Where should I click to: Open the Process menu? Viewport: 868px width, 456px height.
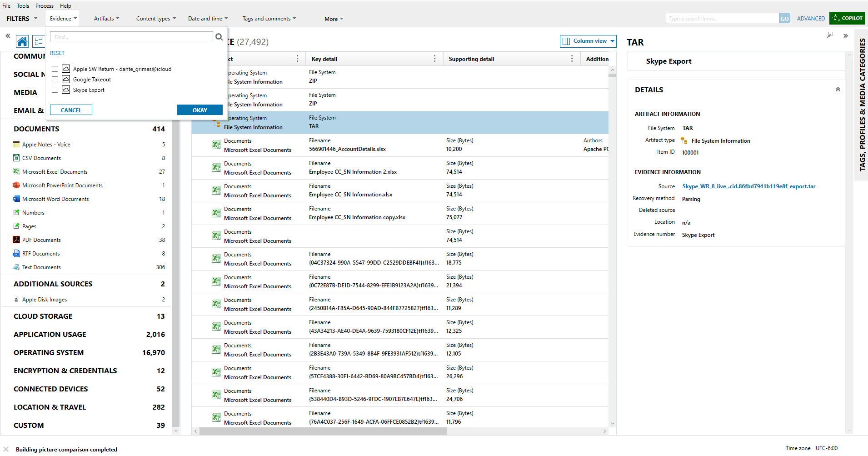[x=44, y=6]
